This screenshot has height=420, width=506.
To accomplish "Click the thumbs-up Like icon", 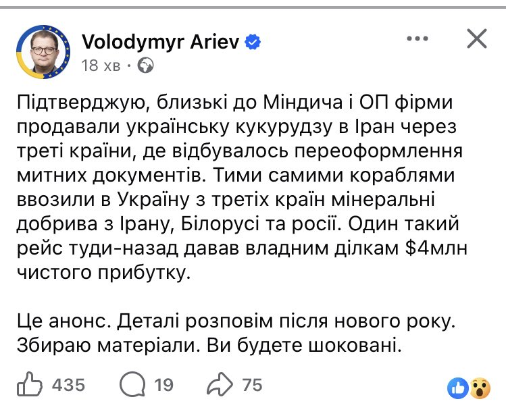I will 30,385.
